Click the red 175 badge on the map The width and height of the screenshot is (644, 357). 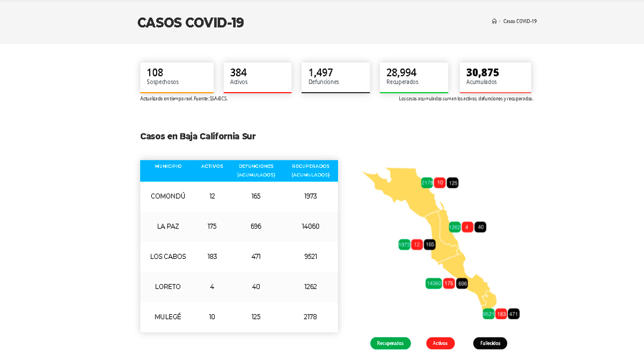448,283
